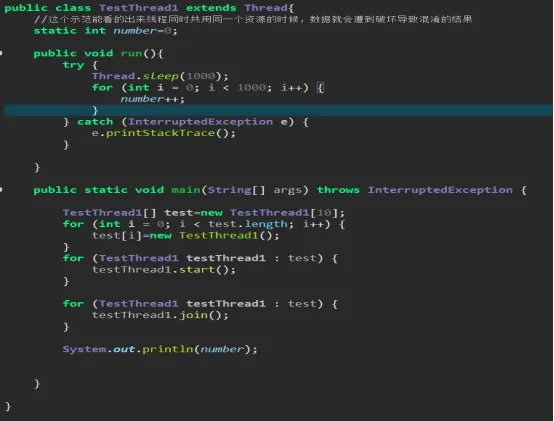Click the Chinese comment line

(253, 19)
